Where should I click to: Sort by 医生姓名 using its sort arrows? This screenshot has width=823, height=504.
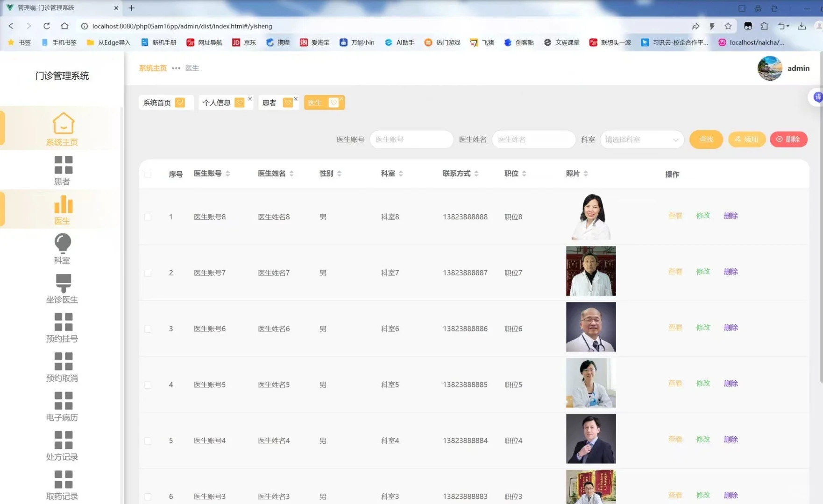click(x=291, y=173)
